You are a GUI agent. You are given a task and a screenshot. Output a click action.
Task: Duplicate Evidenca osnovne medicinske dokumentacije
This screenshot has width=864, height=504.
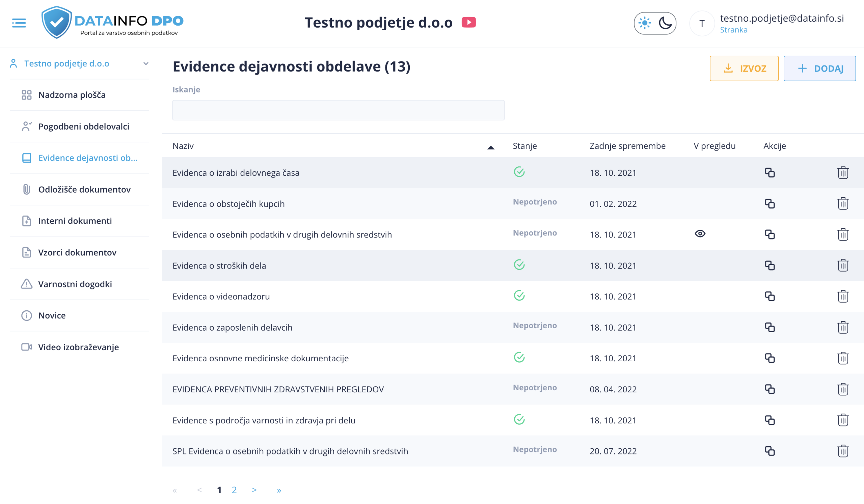[x=770, y=358]
